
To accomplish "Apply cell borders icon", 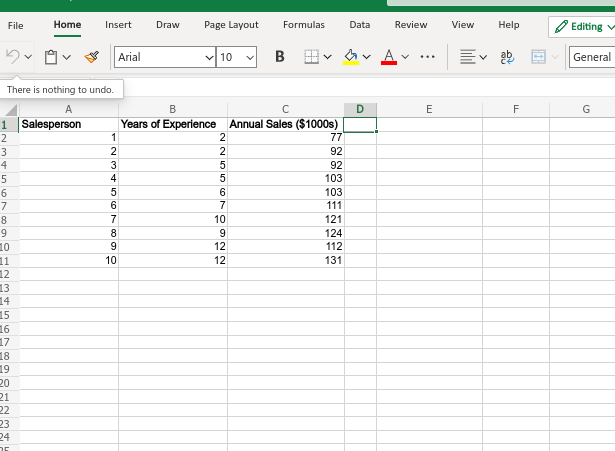I will point(311,57).
